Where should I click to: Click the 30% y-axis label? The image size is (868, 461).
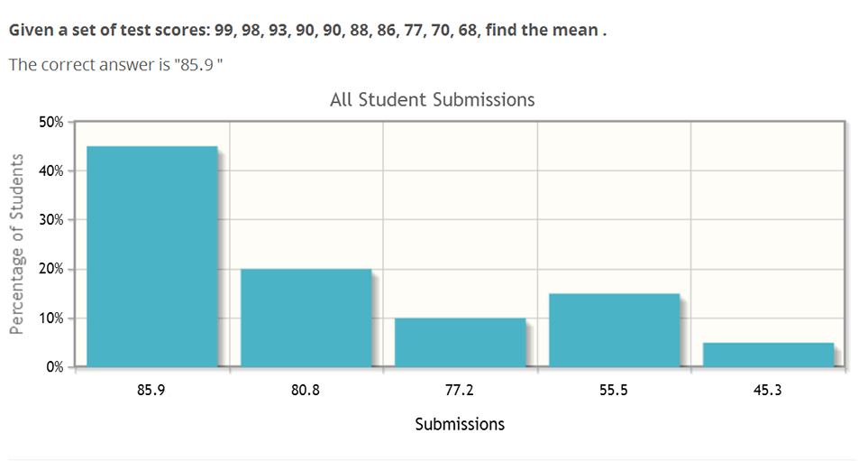(51, 220)
